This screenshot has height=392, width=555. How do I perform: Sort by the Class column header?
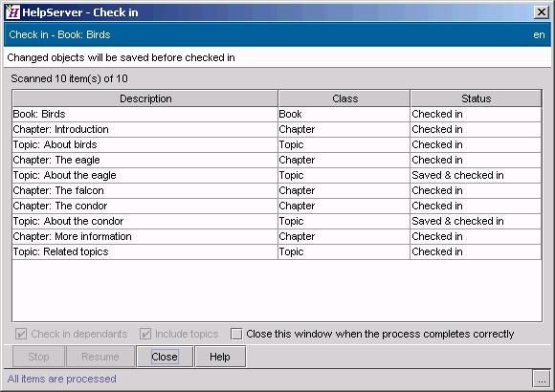[344, 98]
